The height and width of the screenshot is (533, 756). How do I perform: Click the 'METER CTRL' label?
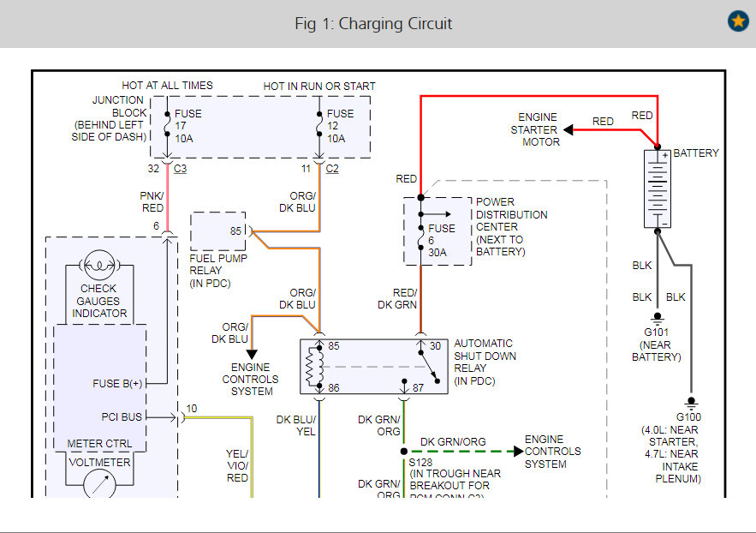tap(99, 443)
